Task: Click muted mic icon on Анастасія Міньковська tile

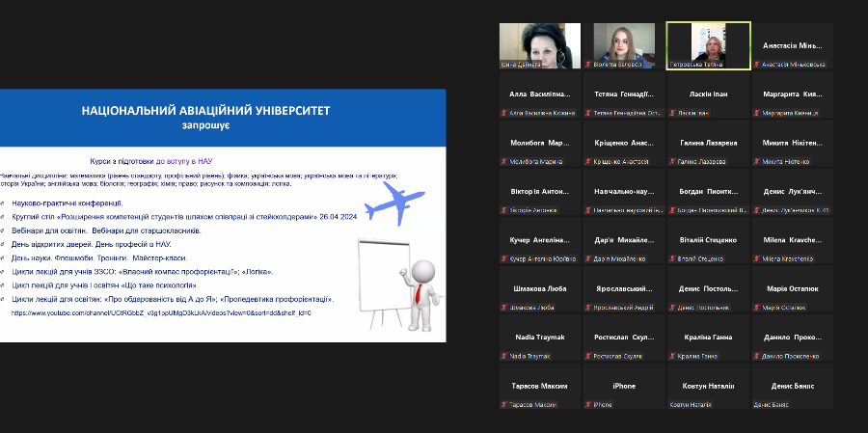Action: tap(757, 65)
